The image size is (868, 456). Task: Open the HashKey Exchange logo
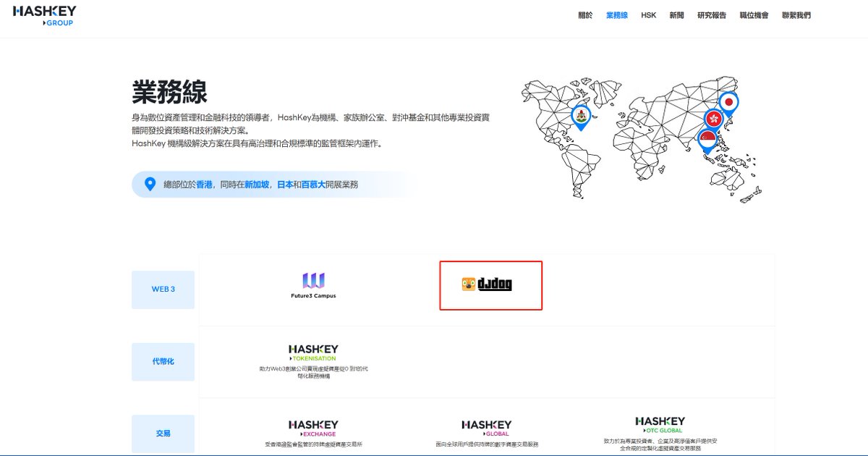(x=313, y=428)
